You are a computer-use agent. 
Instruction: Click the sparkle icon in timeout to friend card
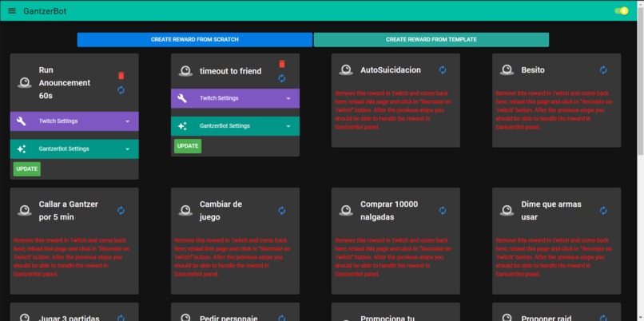pyautogui.click(x=182, y=126)
